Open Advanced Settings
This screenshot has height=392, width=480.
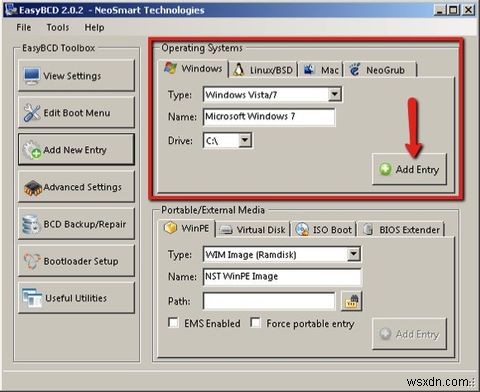click(76, 187)
